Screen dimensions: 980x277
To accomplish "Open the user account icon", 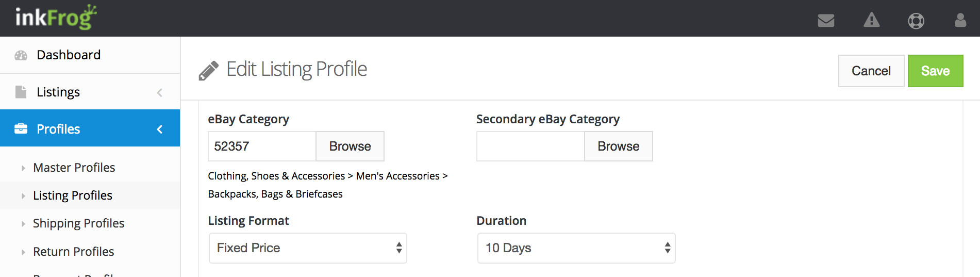I will pyautogui.click(x=960, y=20).
